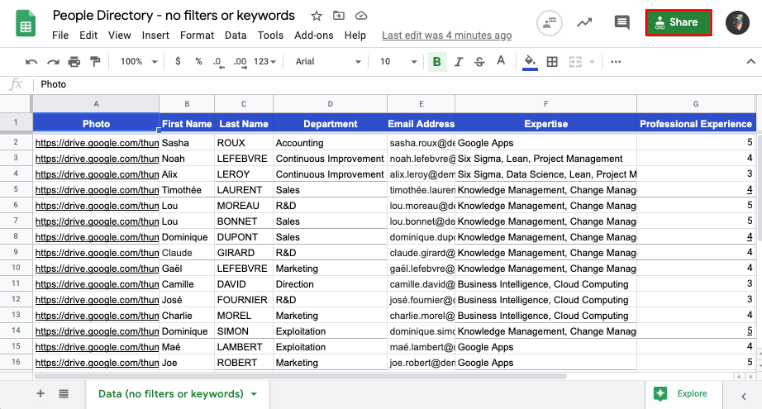Select the Direction department cell
Screen dimensions: 762x409
[330, 284]
